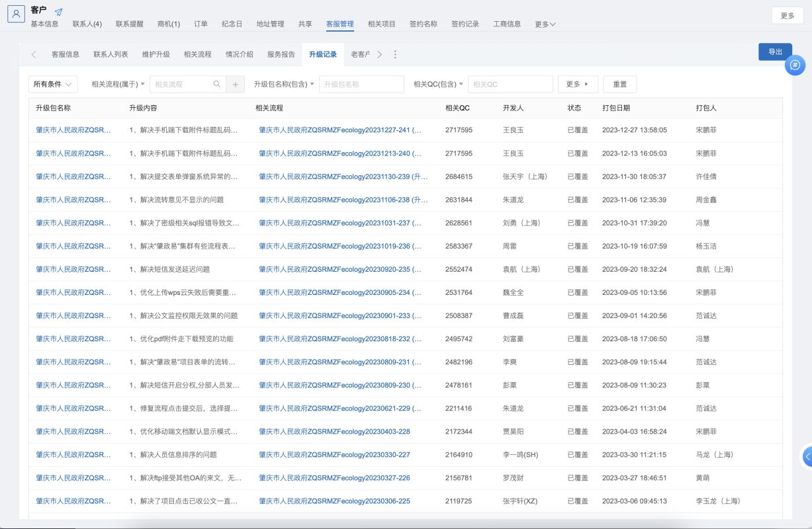Open the ZQSRMZFecology20230403-228 process link
Screen dimensions: 812x529
pyautogui.click(x=334, y=432)
